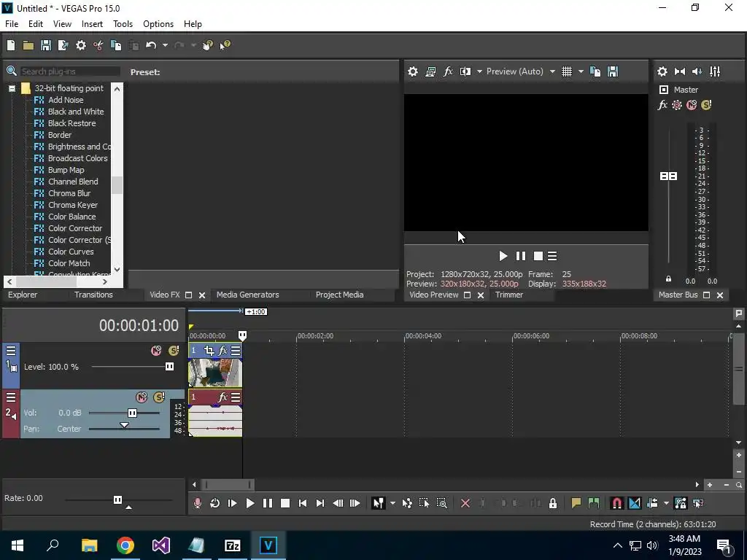The width and height of the screenshot is (747, 560).
Task: Click the What's This help cursor icon
Action: click(x=225, y=45)
